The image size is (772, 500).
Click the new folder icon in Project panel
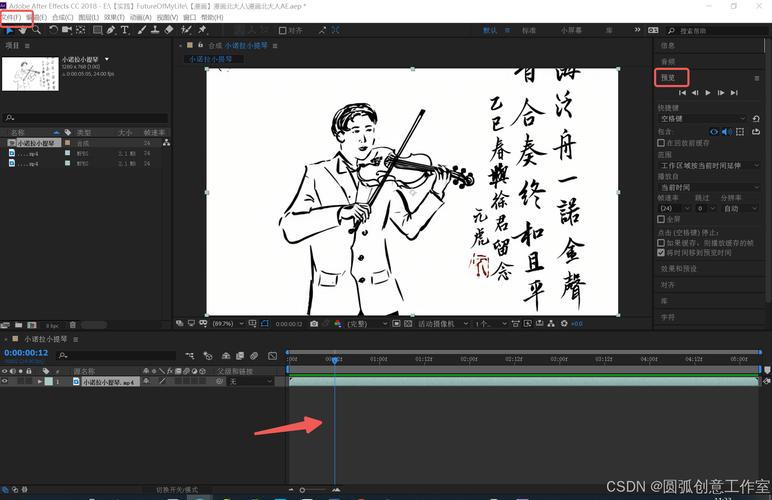coord(19,325)
